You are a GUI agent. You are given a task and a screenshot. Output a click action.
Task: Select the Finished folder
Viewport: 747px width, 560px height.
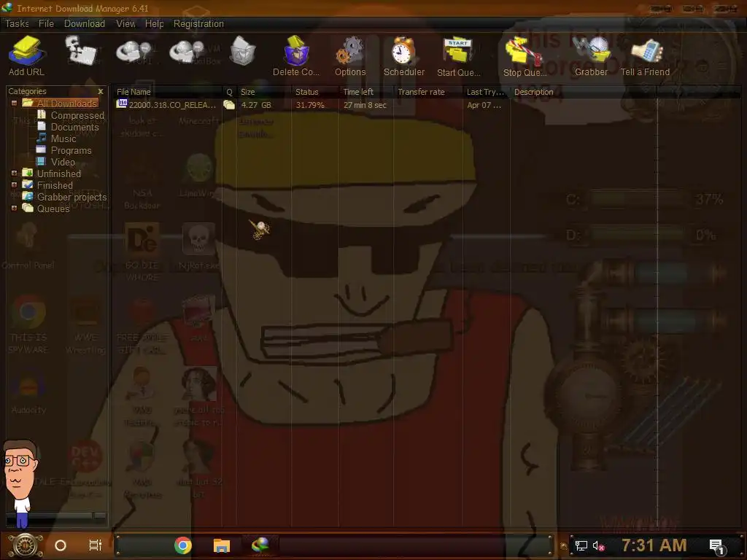coord(55,185)
